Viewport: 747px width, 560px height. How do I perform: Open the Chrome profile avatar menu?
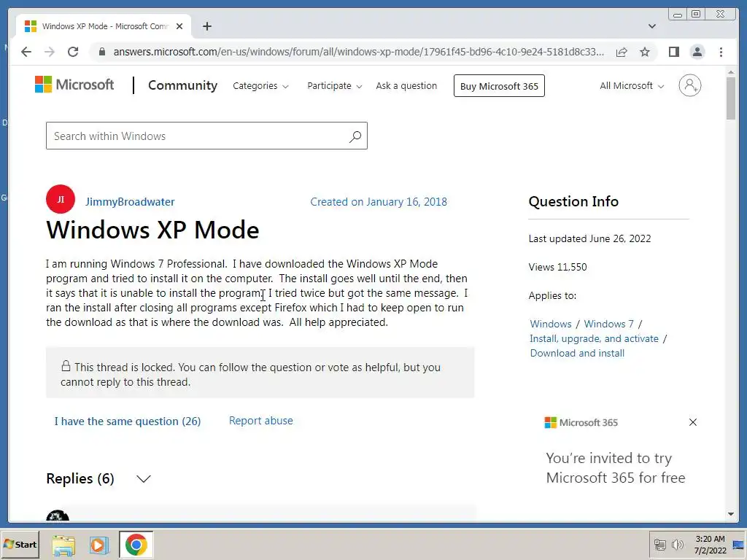[697, 52]
